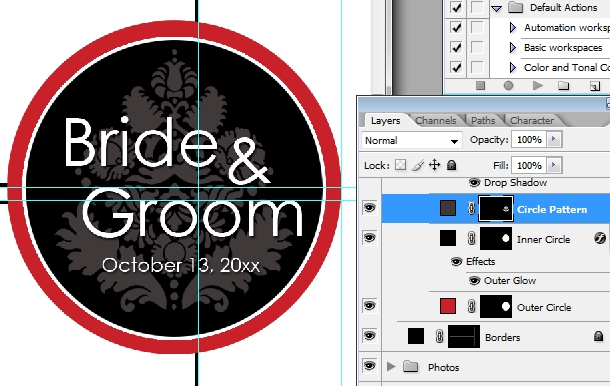Viewport: 610px width, 386px height.
Task: Hide the Outer Circle layer
Action: click(370, 306)
